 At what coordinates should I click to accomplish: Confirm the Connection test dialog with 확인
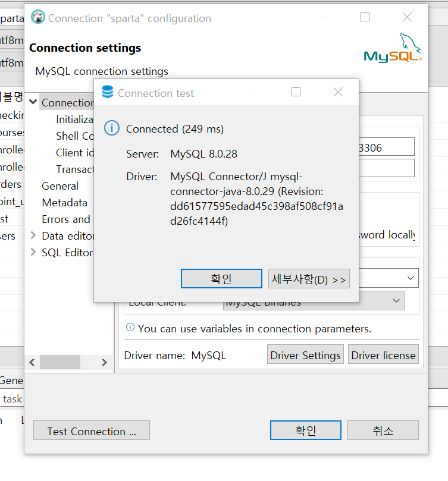pyautogui.click(x=221, y=278)
